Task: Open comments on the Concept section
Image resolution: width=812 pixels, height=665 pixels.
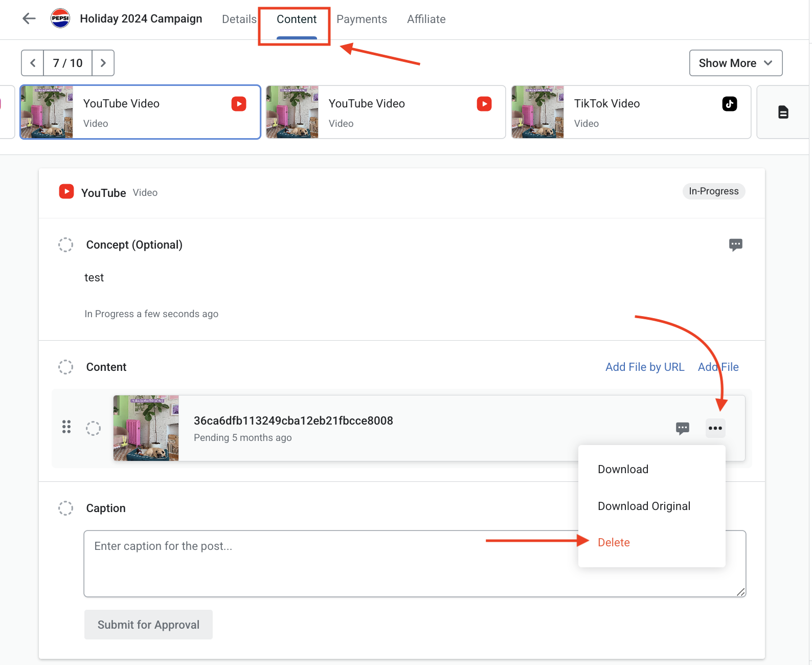Action: tap(735, 245)
